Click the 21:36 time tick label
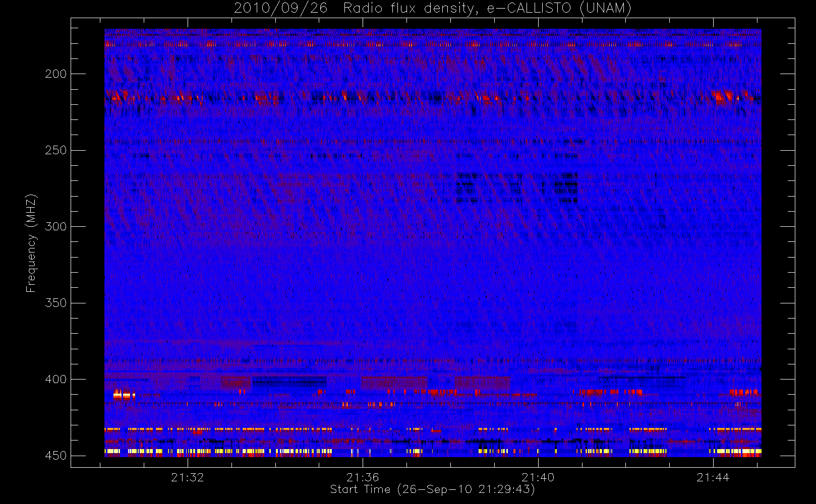The image size is (816, 504). [363, 477]
